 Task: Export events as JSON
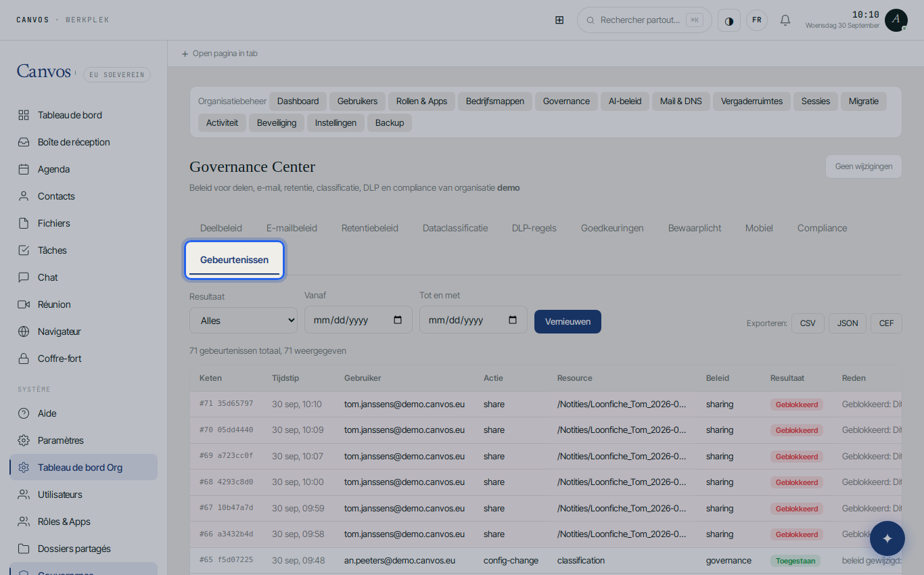tap(848, 323)
